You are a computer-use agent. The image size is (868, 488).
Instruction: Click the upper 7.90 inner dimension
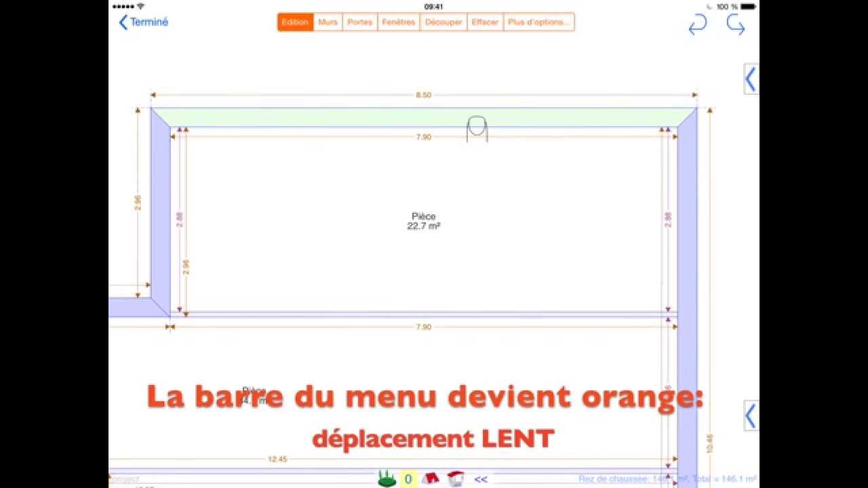423,137
